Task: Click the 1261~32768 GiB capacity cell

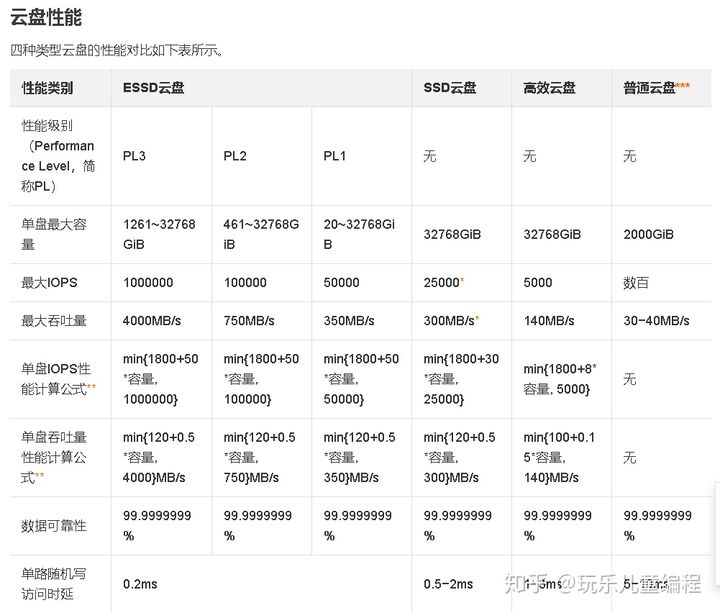Action: point(159,234)
